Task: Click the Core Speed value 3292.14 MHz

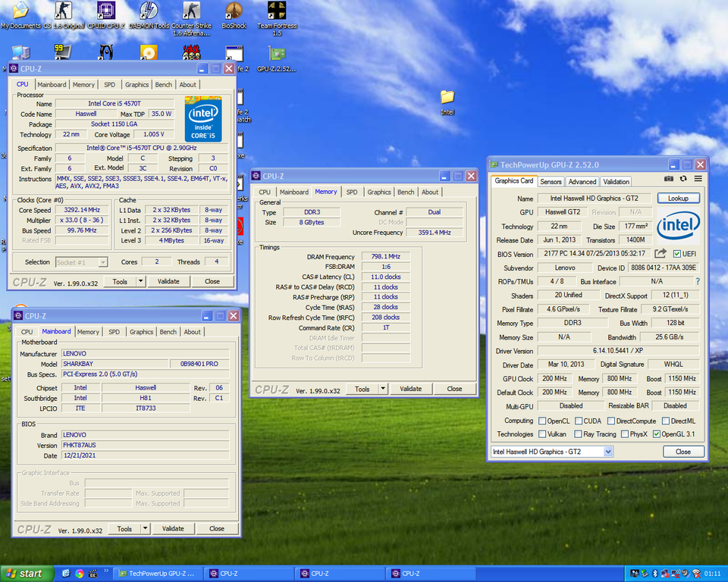Action: click(82, 210)
